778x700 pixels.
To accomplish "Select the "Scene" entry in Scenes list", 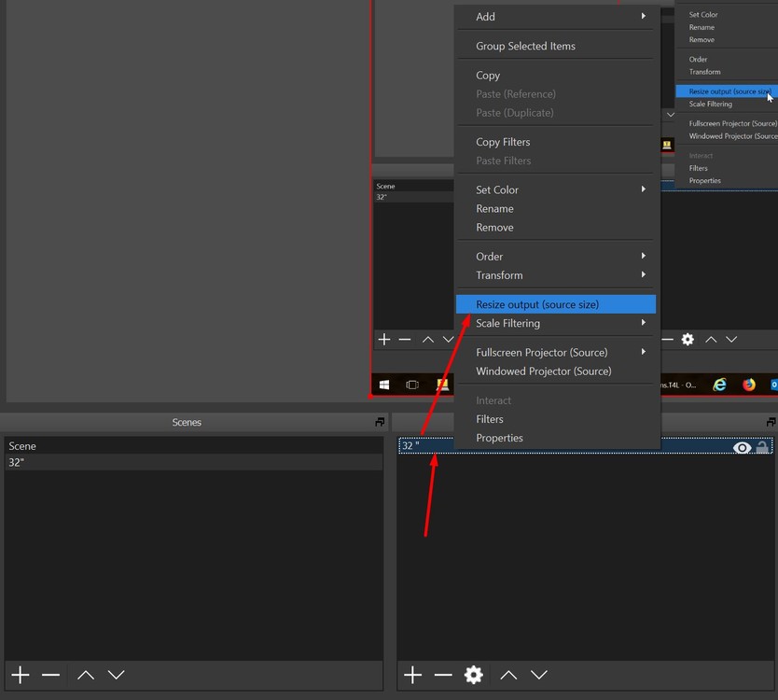I will click(x=22, y=446).
